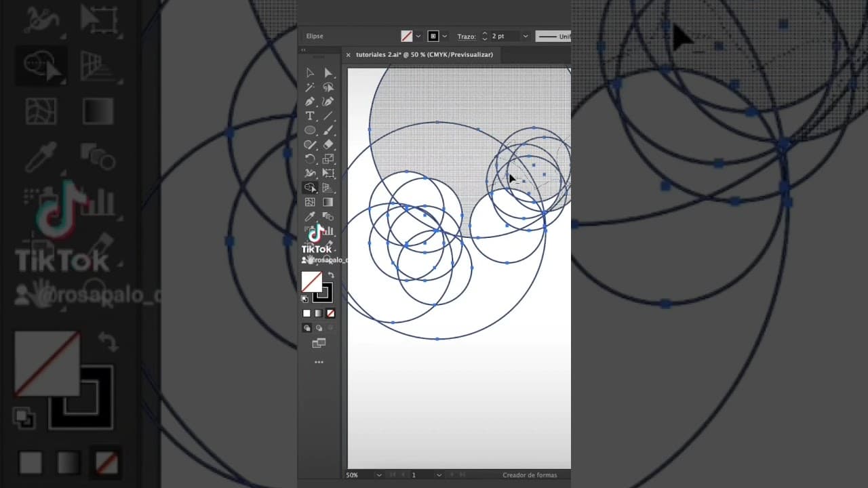The height and width of the screenshot is (488, 868).
Task: Select the Width tool
Action: pos(310,173)
